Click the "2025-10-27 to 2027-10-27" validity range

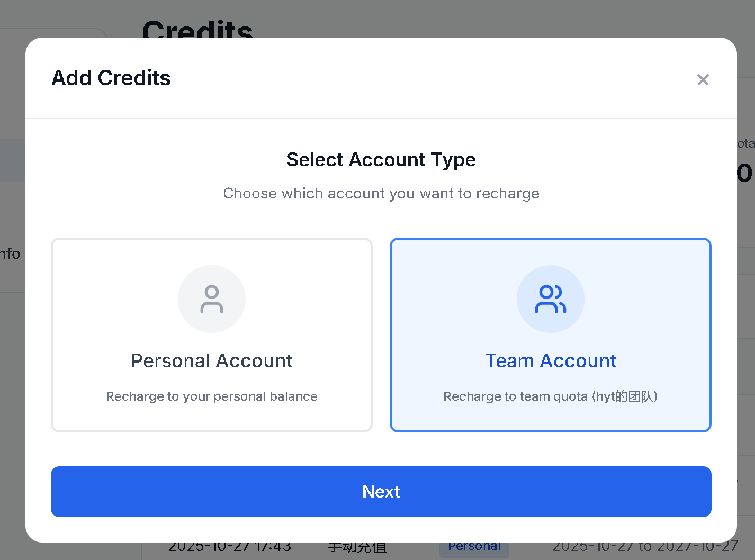[x=645, y=548]
